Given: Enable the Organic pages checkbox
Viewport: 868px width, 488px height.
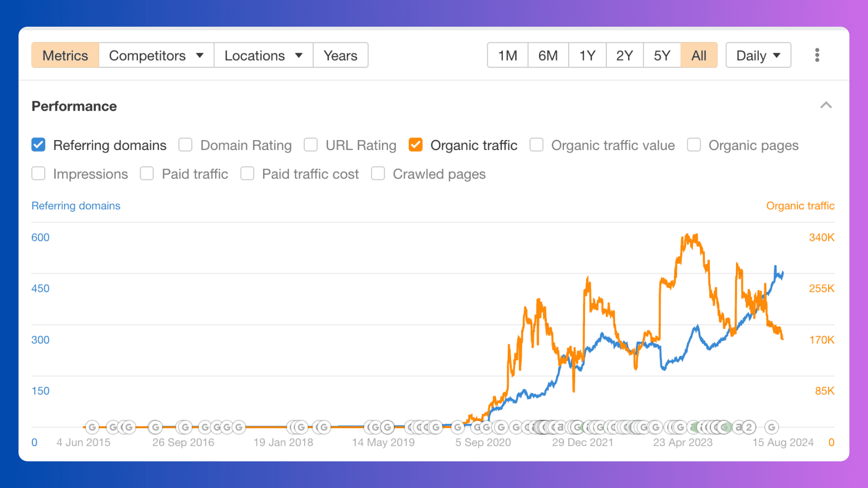Looking at the screenshot, I should 693,145.
